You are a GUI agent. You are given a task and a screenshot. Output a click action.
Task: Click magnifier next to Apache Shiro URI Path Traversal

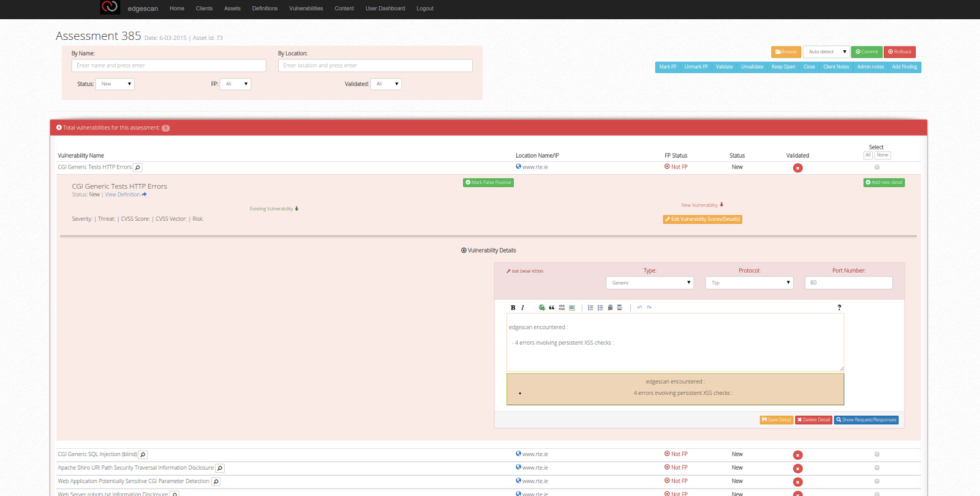coord(220,468)
